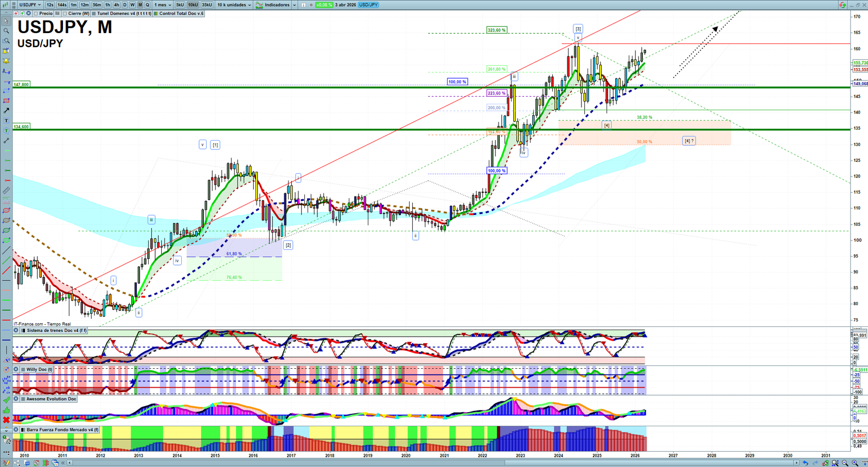Click the green +0,08 % change badge
The image size is (868, 467).
[324, 5]
